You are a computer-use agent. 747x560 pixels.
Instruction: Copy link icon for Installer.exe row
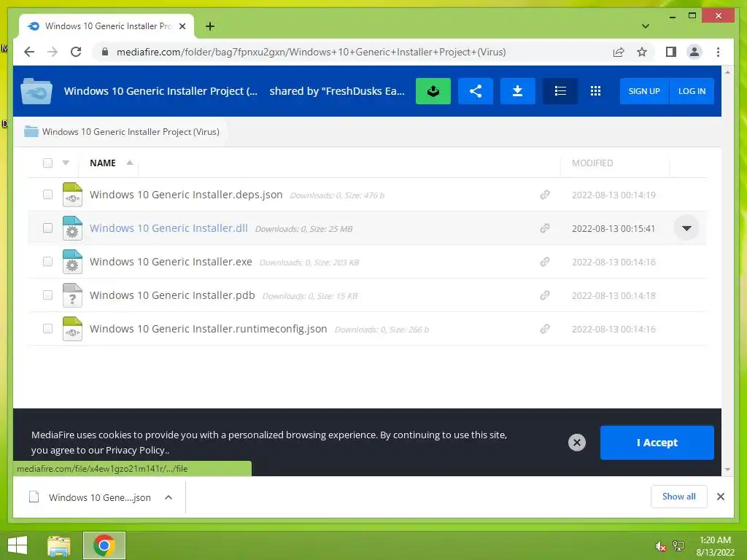[544, 262]
